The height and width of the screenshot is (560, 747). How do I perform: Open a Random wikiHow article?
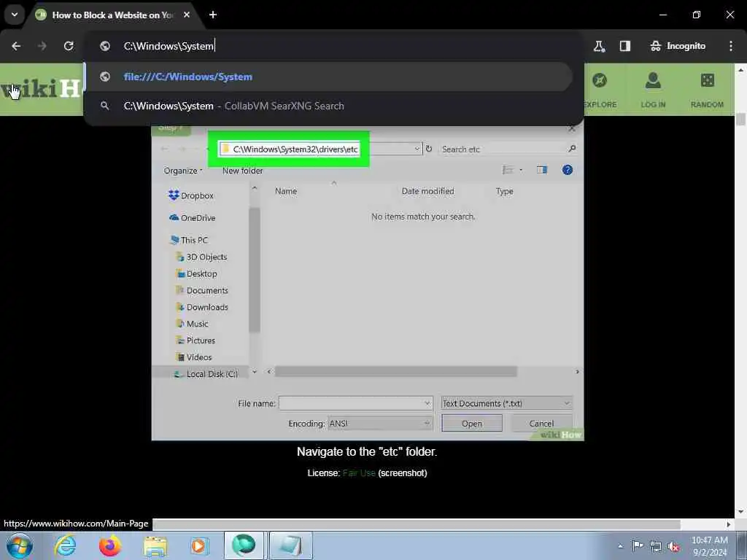point(707,90)
